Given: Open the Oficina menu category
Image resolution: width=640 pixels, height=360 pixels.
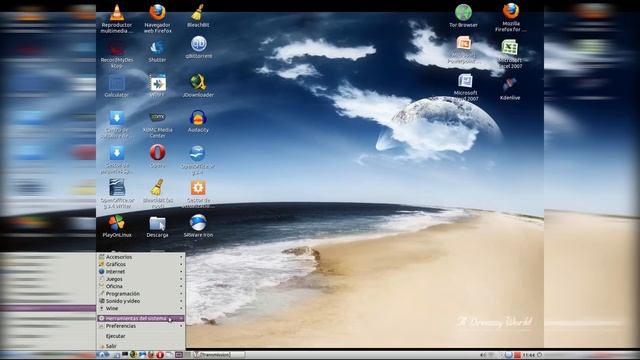Looking at the screenshot, I should [141, 286].
